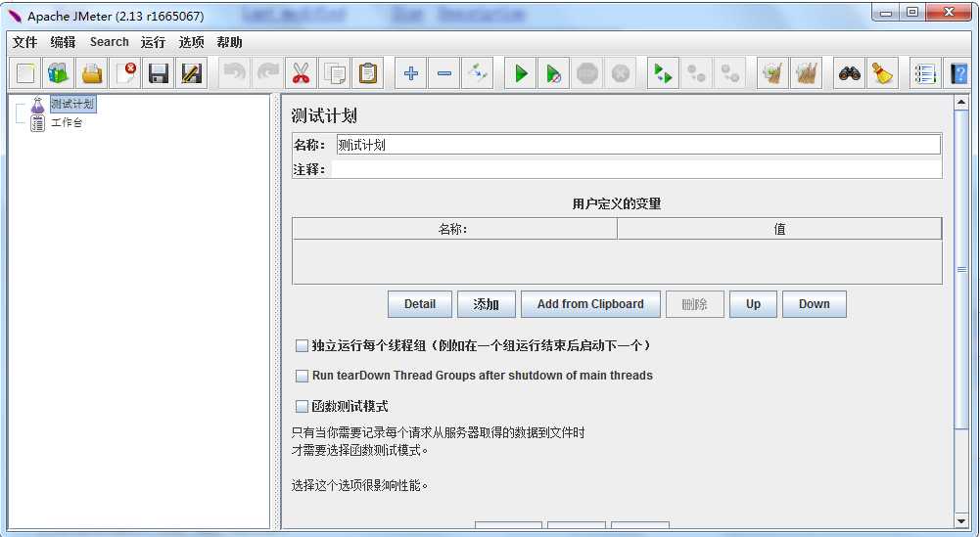This screenshot has width=980, height=537.
Task: Click the 值 column header
Action: (x=779, y=229)
